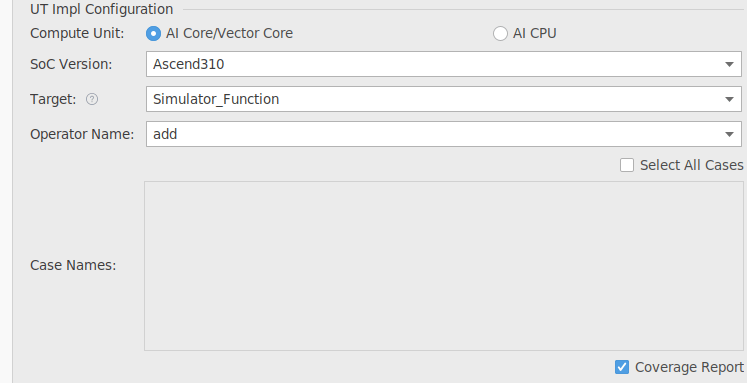This screenshot has height=383, width=747.
Task: Click the SoC Version label
Action: (71, 64)
